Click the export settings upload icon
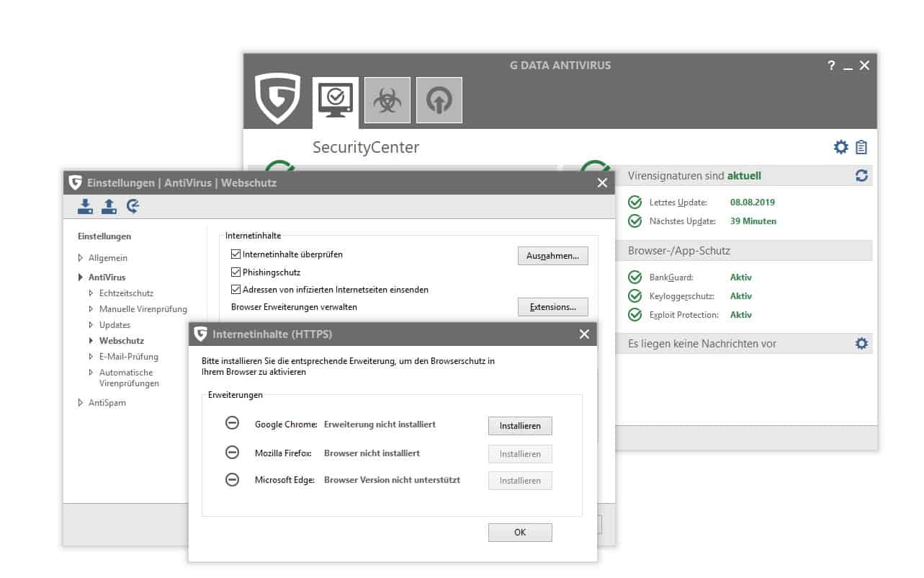This screenshot has height=578, width=924. (109, 207)
